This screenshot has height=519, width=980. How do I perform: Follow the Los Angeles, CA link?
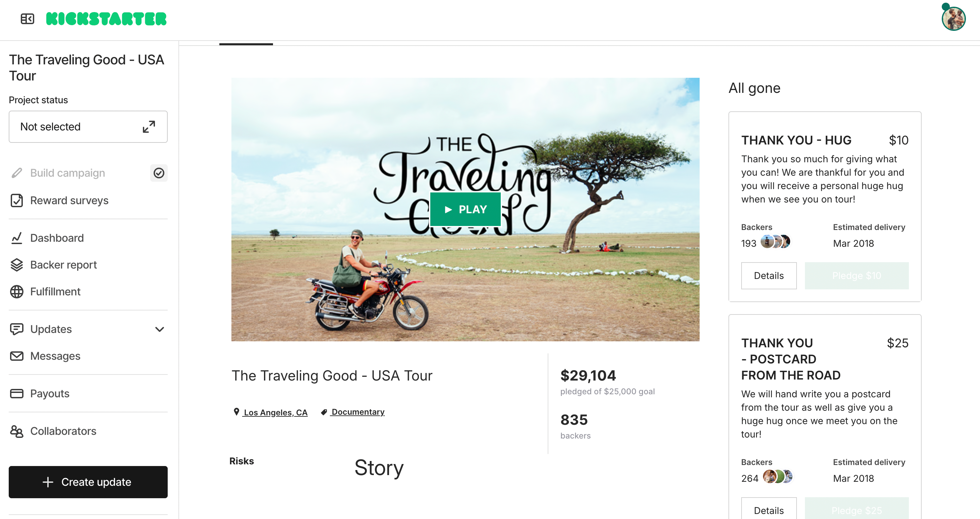275,412
